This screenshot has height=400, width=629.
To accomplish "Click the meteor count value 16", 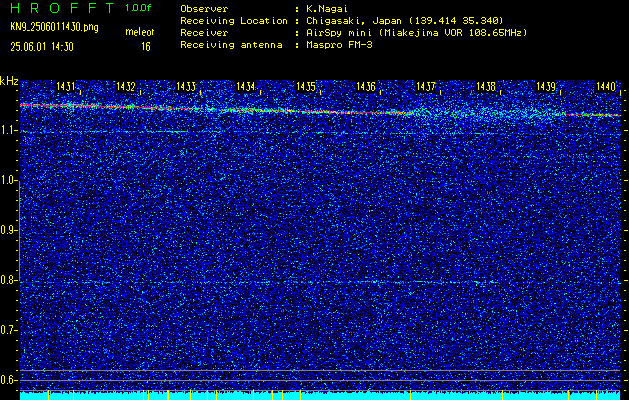I will click(146, 47).
